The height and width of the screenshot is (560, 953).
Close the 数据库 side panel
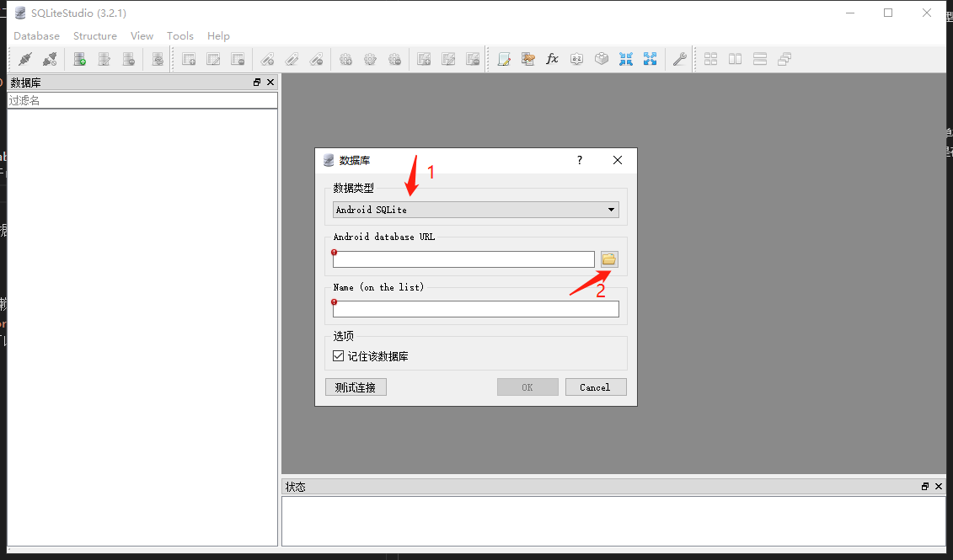click(x=270, y=82)
